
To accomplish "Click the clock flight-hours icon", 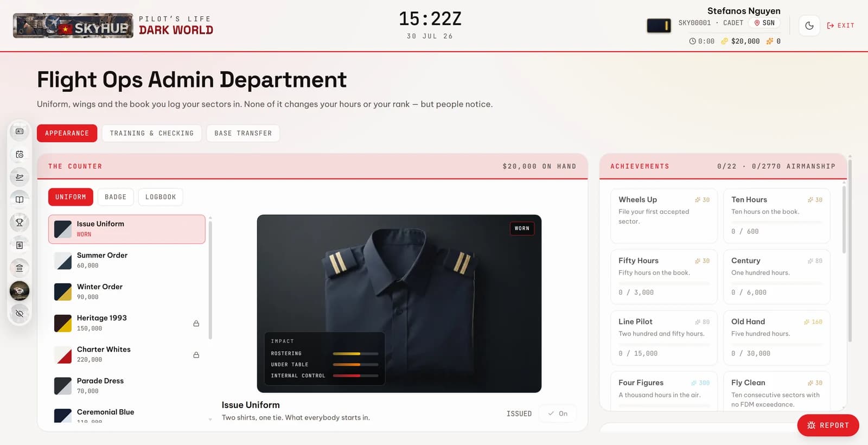I will point(692,41).
